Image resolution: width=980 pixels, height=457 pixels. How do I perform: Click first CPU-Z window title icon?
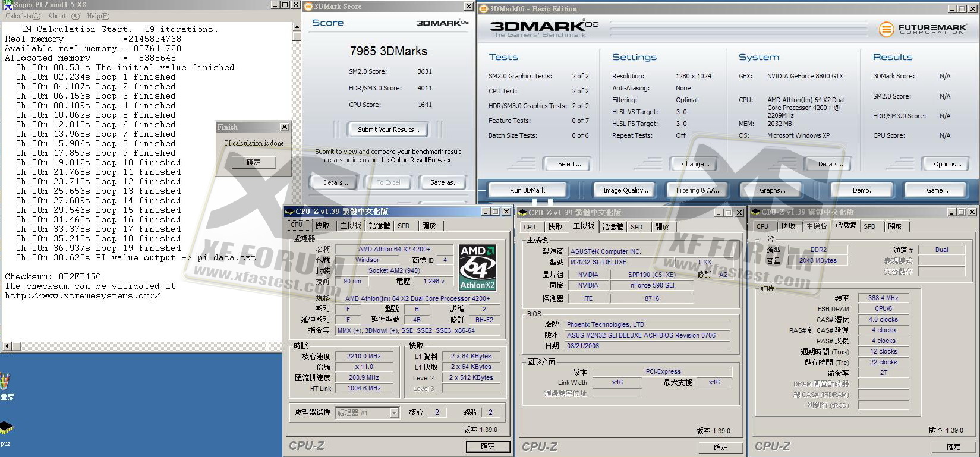coord(289,212)
